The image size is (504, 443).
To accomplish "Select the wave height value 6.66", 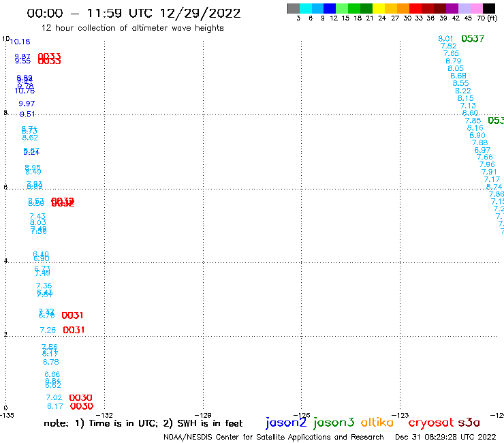I will tap(52, 374).
